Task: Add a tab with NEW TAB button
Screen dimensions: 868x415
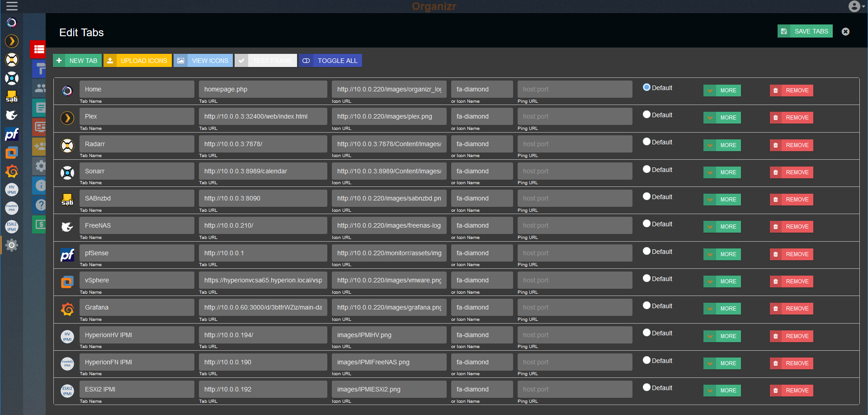Action: click(77, 61)
